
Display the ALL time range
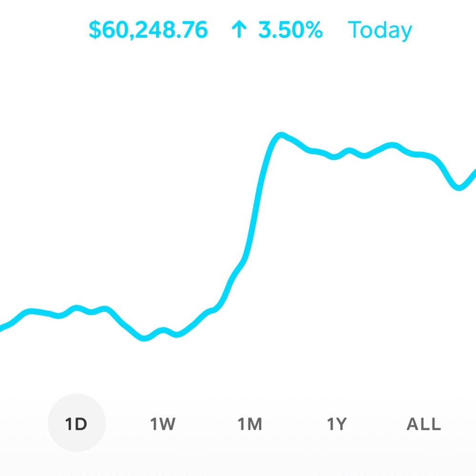pyautogui.click(x=424, y=423)
